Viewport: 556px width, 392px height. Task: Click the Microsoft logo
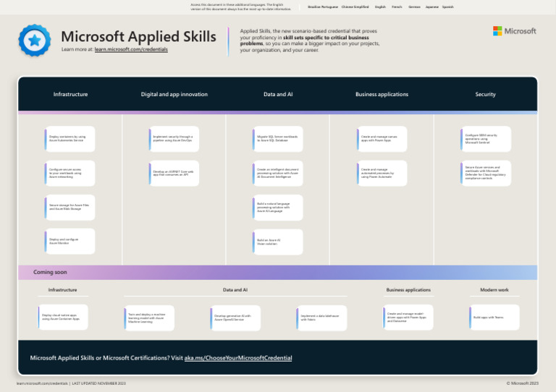(x=515, y=31)
